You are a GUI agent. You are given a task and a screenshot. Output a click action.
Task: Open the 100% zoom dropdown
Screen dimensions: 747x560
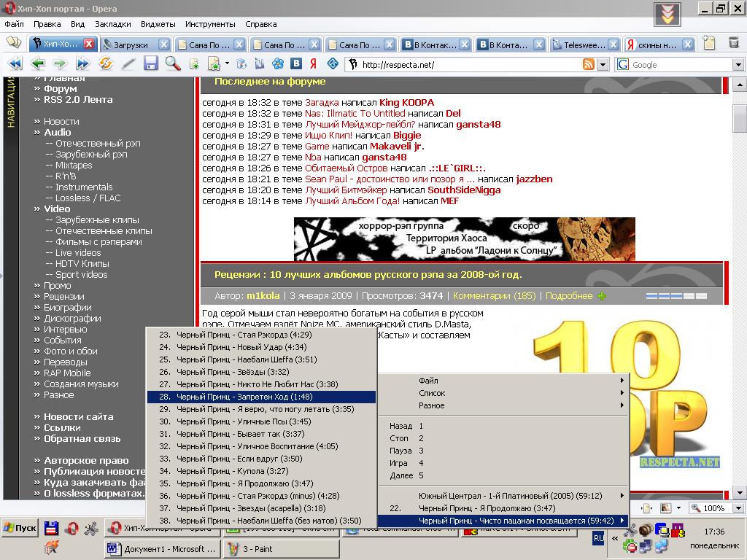pos(738,508)
